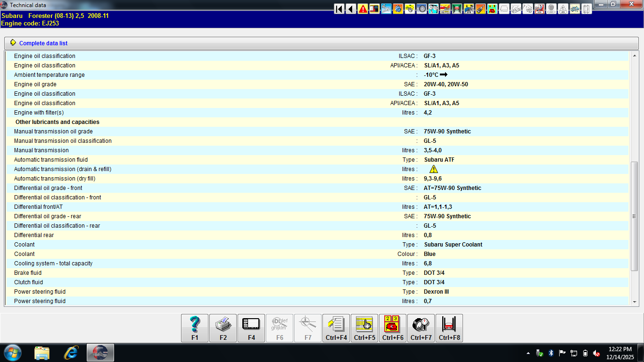Click the Bluetooth tray icon
The width and height of the screenshot is (644, 362).
pos(551,353)
